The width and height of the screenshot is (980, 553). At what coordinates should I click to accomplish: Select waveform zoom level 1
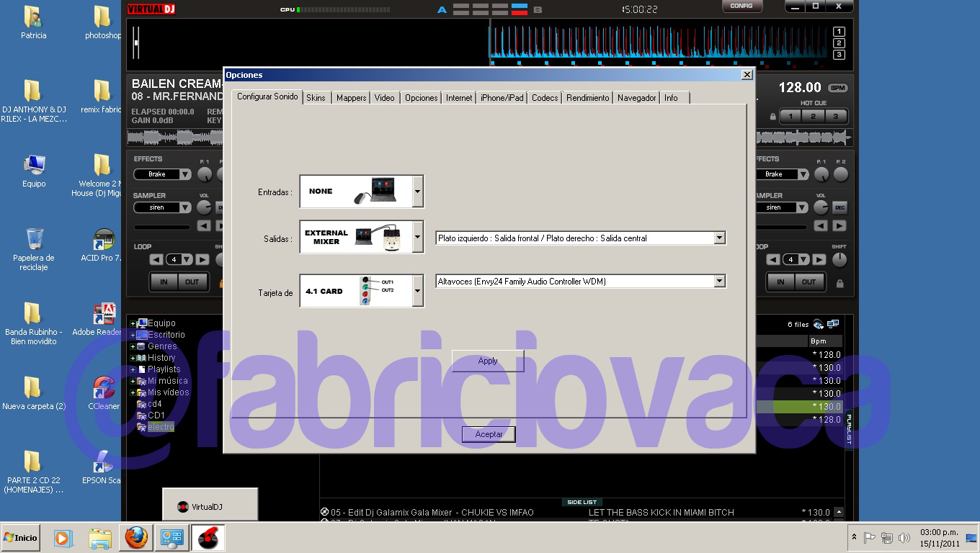(x=839, y=32)
